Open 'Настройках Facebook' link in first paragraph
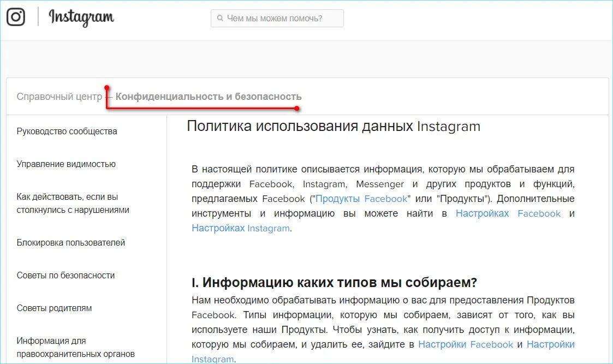Viewport: 613px width, 364px height. pos(508,213)
